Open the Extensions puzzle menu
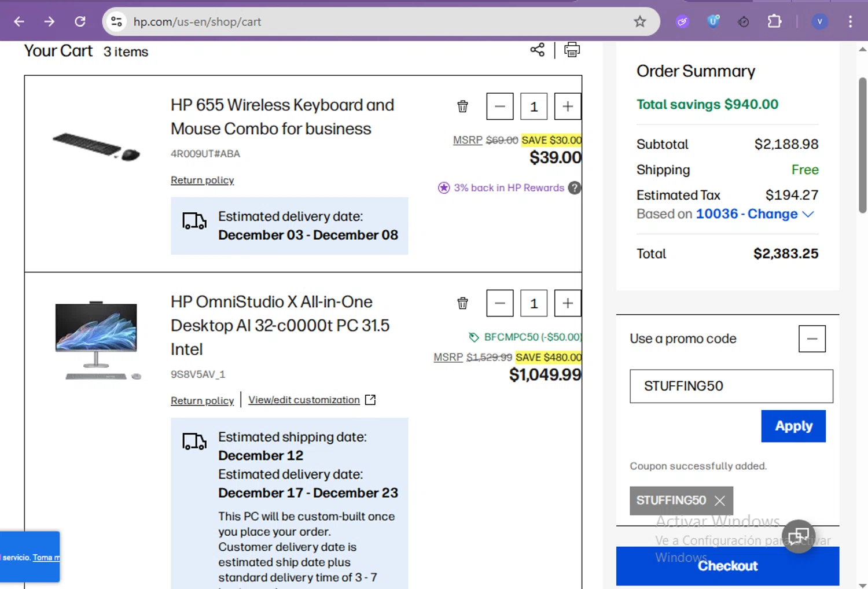Viewport: 868px width, 589px height. tap(774, 21)
